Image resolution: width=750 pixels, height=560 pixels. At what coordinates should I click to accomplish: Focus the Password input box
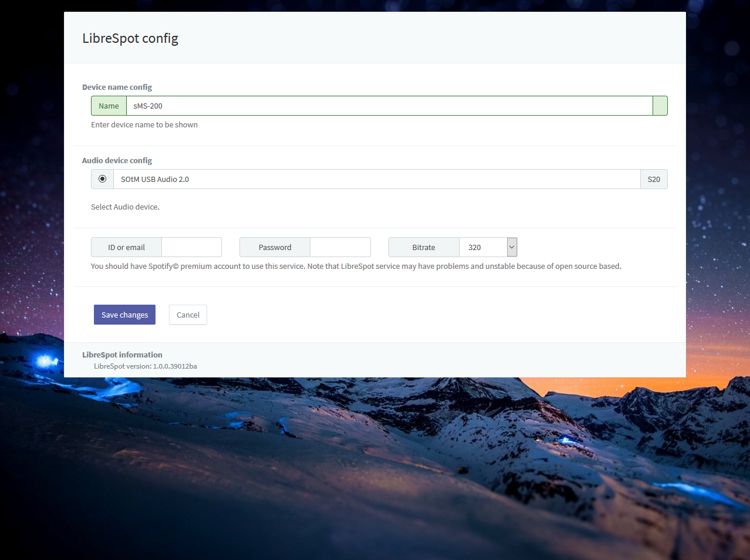tap(340, 247)
